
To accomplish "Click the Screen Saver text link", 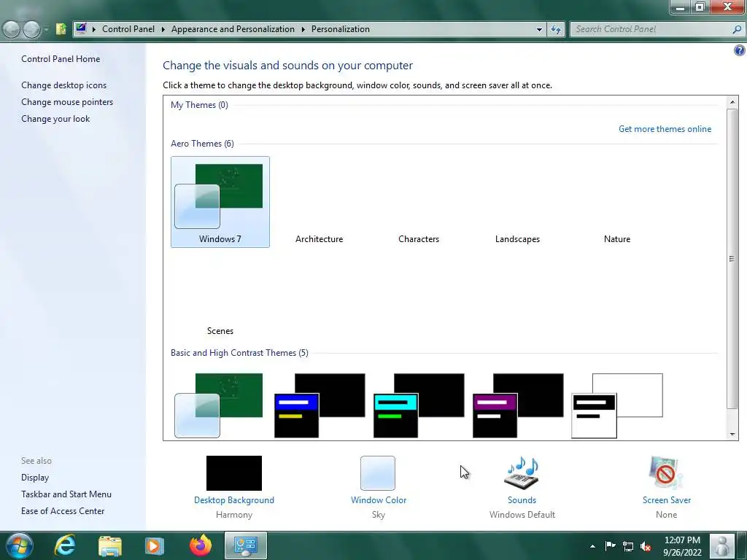I will click(667, 500).
